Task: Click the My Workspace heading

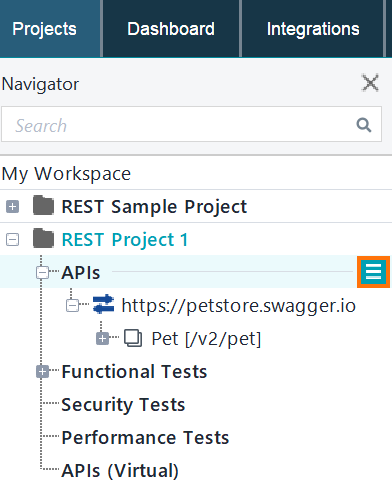Action: tap(66, 174)
